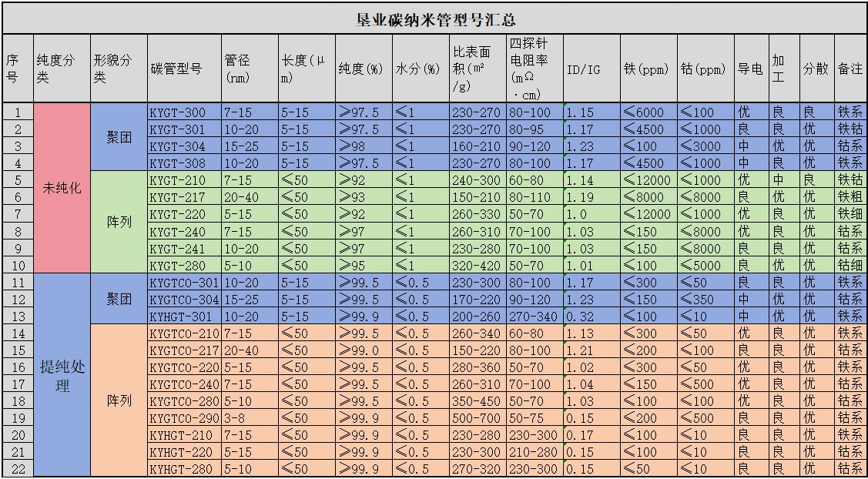Screen dimensions: 868x479
Task: Select the model cell KYGT-300
Action: pyautogui.click(x=184, y=112)
